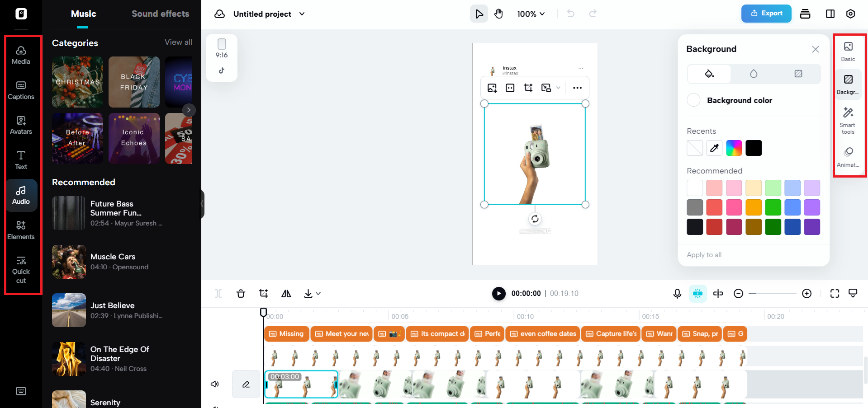Select the pattern background tab

point(798,74)
